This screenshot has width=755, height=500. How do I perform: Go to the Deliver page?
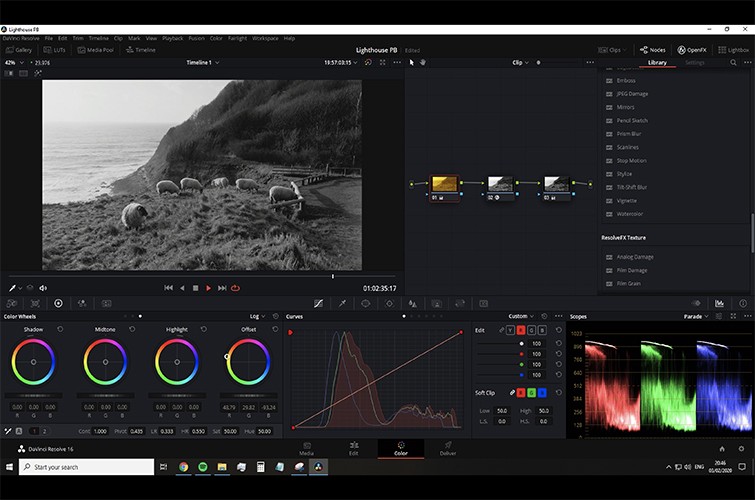448,447
